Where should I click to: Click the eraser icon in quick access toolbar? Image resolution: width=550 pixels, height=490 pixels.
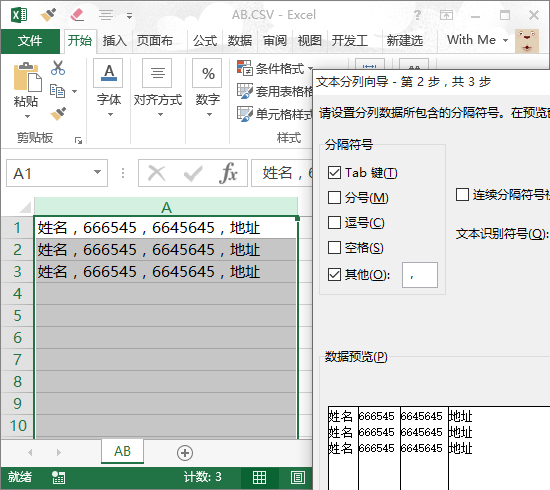[x=77, y=15]
